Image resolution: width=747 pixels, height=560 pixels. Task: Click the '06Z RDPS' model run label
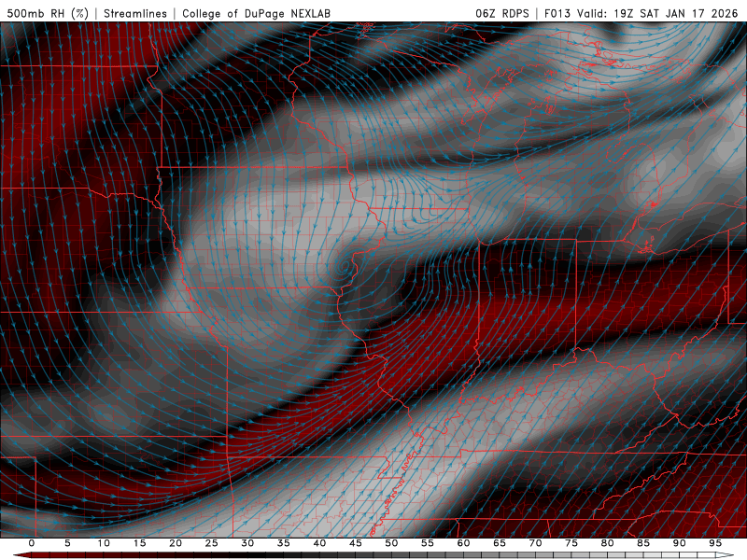coord(502,13)
